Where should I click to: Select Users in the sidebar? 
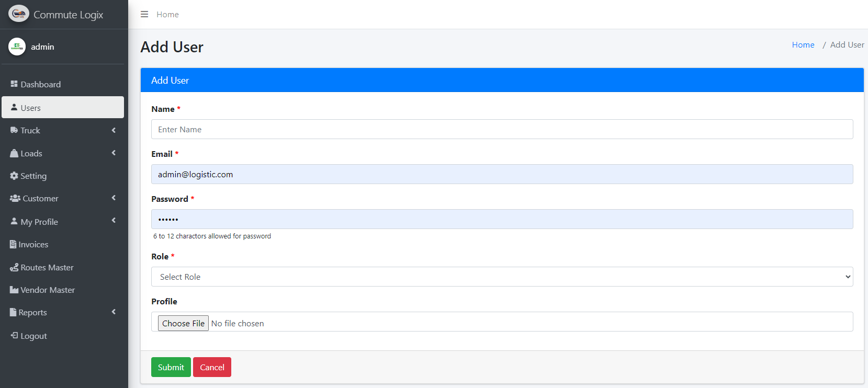coord(63,108)
